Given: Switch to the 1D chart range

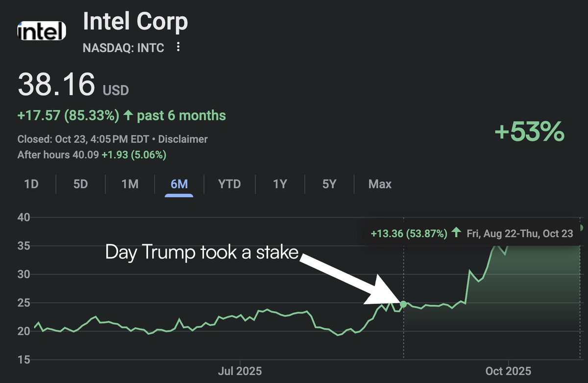Looking at the screenshot, I should click(31, 184).
